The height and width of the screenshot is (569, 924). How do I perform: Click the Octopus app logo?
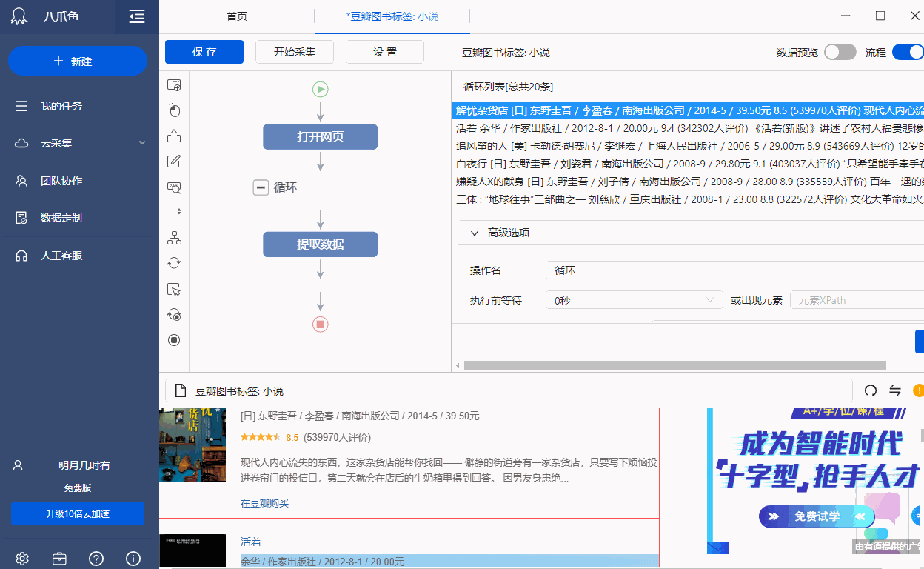pyautogui.click(x=21, y=16)
